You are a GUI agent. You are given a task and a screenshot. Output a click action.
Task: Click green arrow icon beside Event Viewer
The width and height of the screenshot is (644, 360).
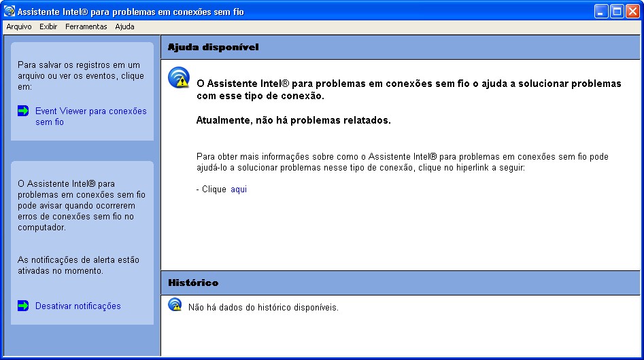pos(23,111)
